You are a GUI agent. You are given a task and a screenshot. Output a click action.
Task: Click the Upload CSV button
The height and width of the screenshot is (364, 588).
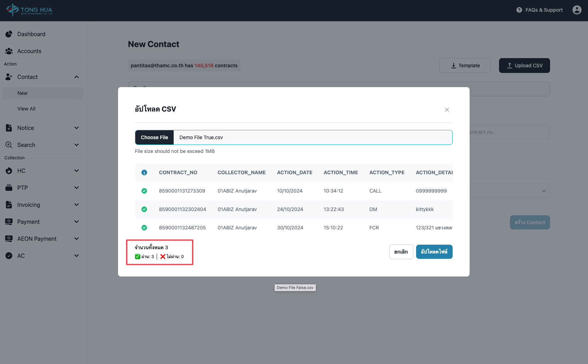pyautogui.click(x=525, y=66)
